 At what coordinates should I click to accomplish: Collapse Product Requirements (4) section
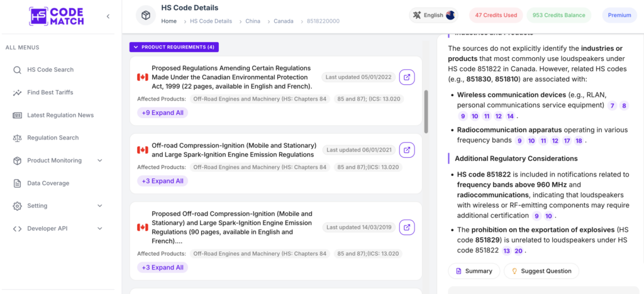click(x=174, y=47)
